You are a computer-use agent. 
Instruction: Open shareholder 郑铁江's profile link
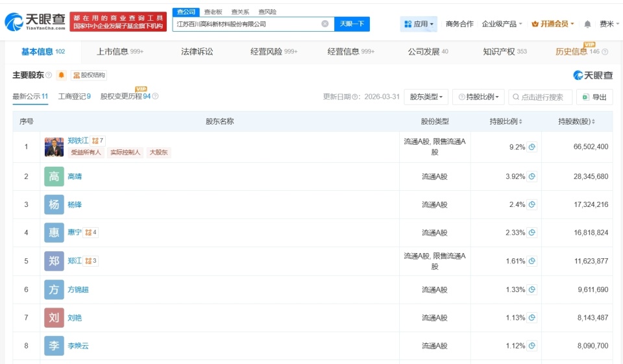pyautogui.click(x=78, y=141)
